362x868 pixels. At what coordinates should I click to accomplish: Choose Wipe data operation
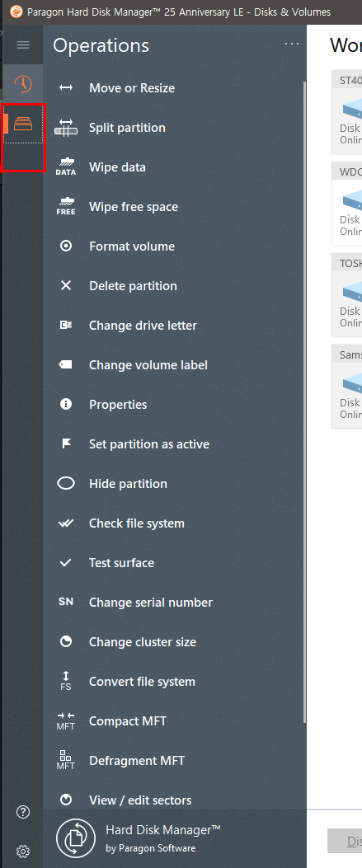117,167
